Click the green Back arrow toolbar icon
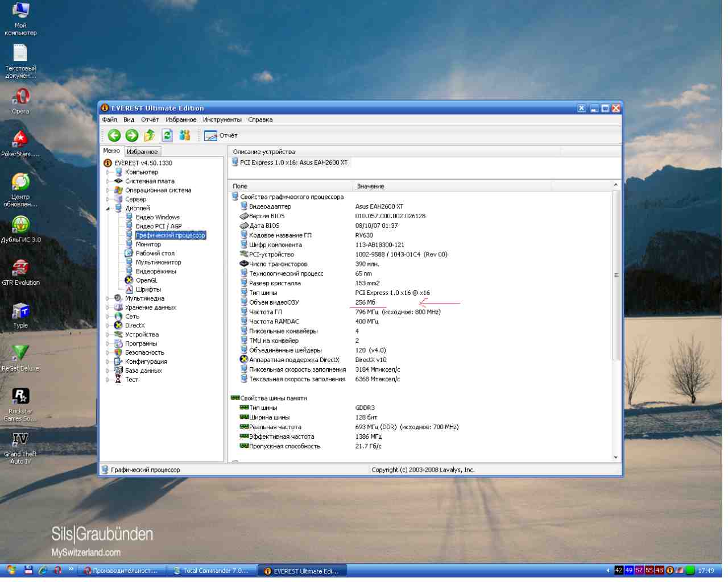 [114, 135]
